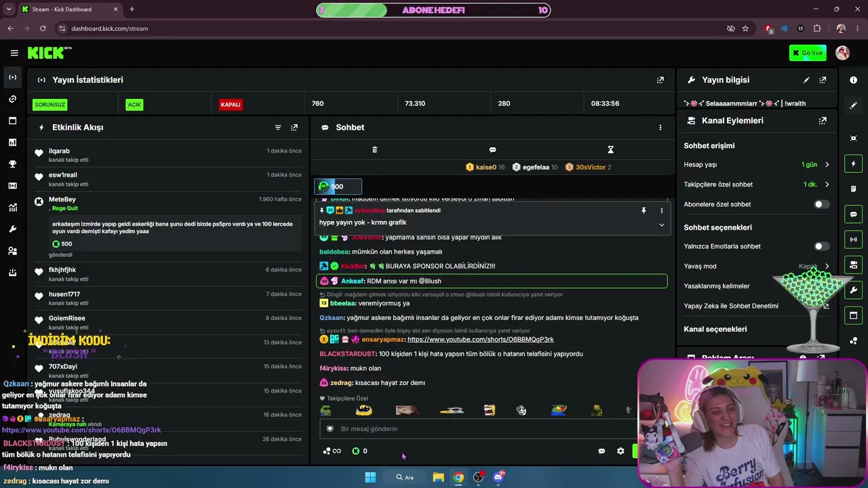This screenshot has width=868, height=488.
Task: Click the Windows Start button
Action: [370, 477]
